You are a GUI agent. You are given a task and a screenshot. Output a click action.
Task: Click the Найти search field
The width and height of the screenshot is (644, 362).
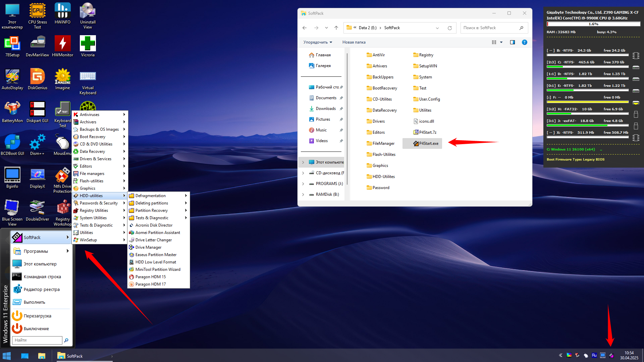(x=37, y=340)
